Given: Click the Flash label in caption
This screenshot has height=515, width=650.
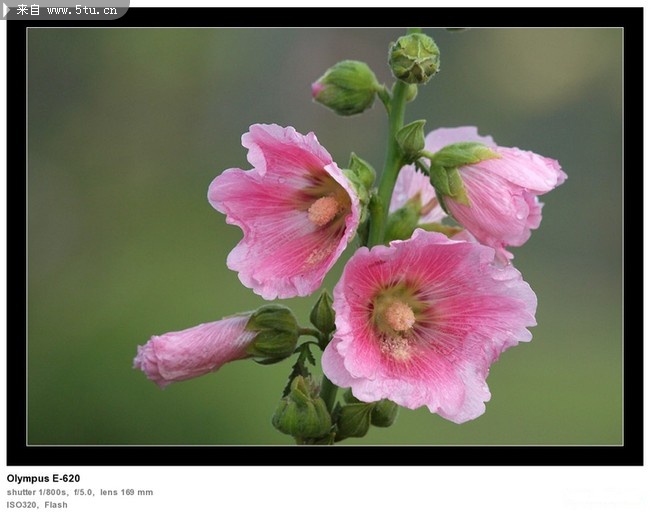Looking at the screenshot, I should [x=56, y=505].
